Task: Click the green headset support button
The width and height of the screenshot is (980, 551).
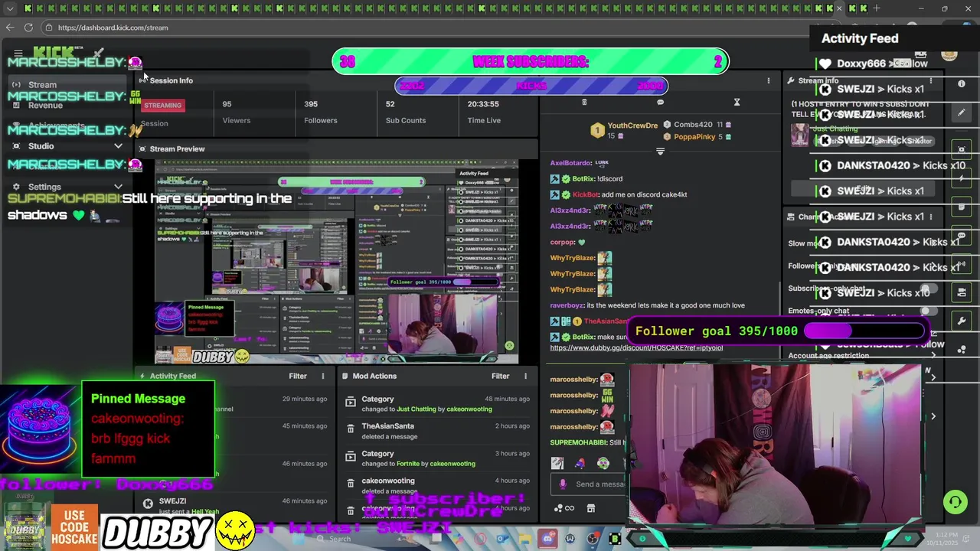Action: coord(955,502)
